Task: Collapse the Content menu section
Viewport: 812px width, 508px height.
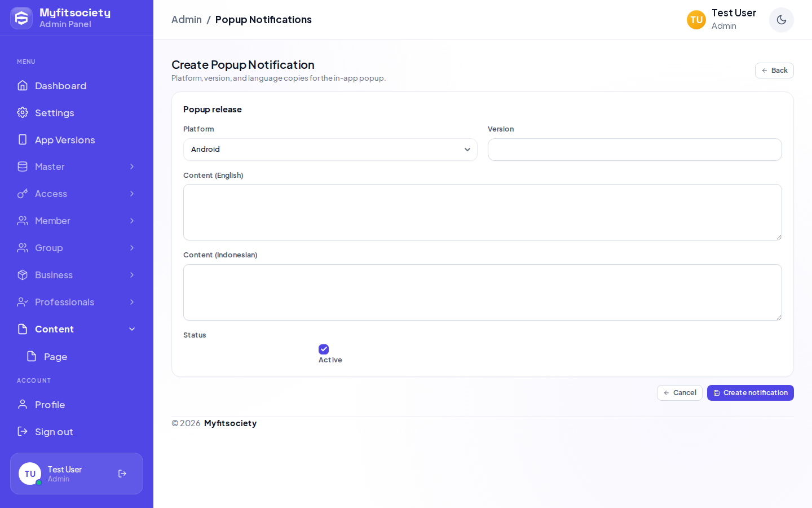Action: pyautogui.click(x=77, y=329)
